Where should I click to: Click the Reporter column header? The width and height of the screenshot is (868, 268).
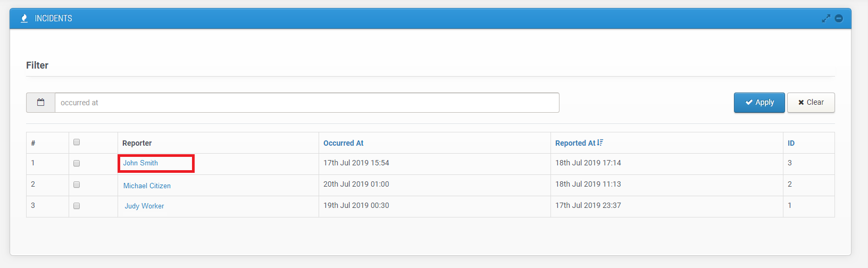point(137,143)
